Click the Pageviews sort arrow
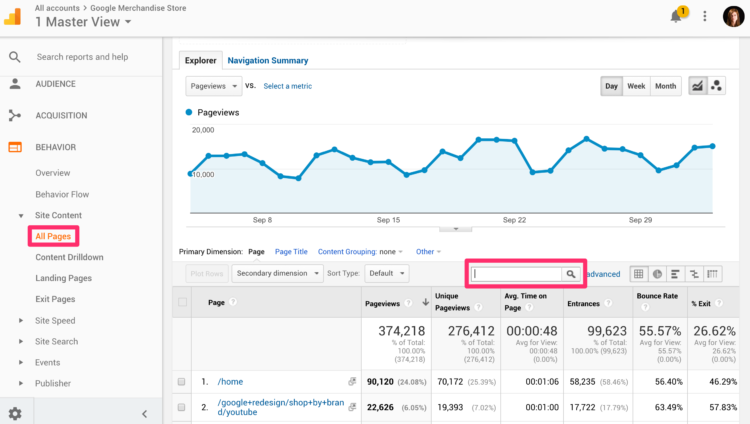 click(425, 302)
